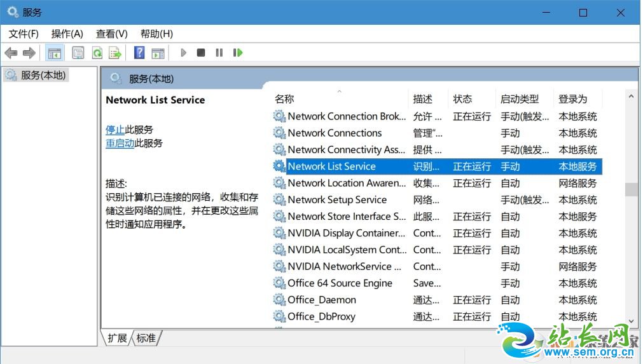Click gear icon of NVIDIA NetworkService row

pos(279,267)
